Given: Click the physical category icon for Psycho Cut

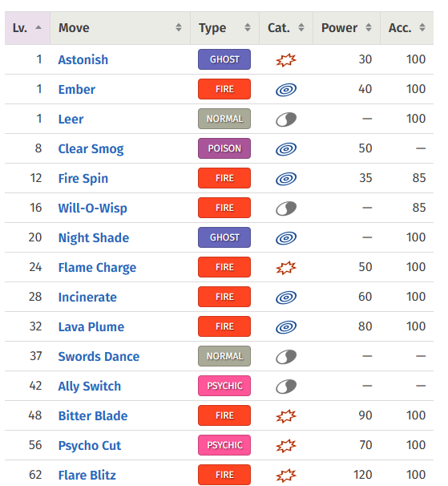Looking at the screenshot, I should pos(286,446).
